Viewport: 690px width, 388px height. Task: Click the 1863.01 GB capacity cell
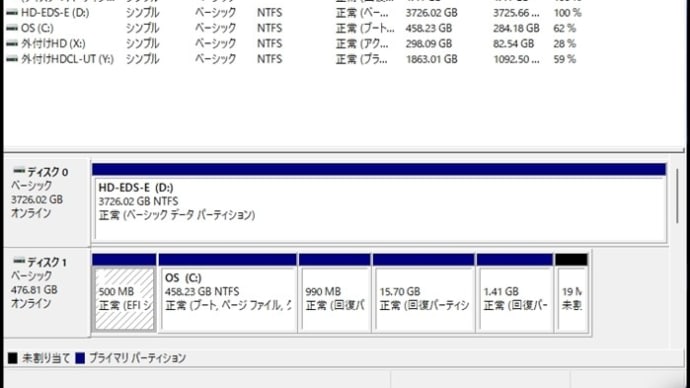[431, 59]
